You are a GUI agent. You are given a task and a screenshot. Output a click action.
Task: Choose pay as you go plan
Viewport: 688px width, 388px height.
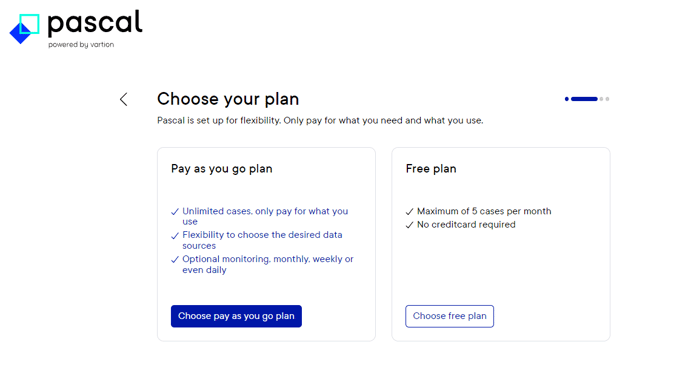pyautogui.click(x=236, y=316)
